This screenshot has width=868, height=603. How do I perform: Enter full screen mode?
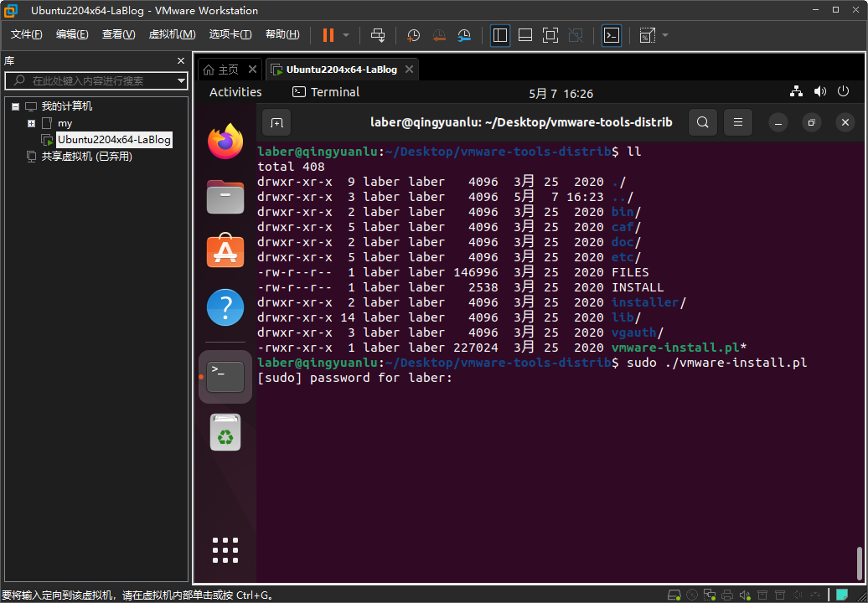pos(550,35)
